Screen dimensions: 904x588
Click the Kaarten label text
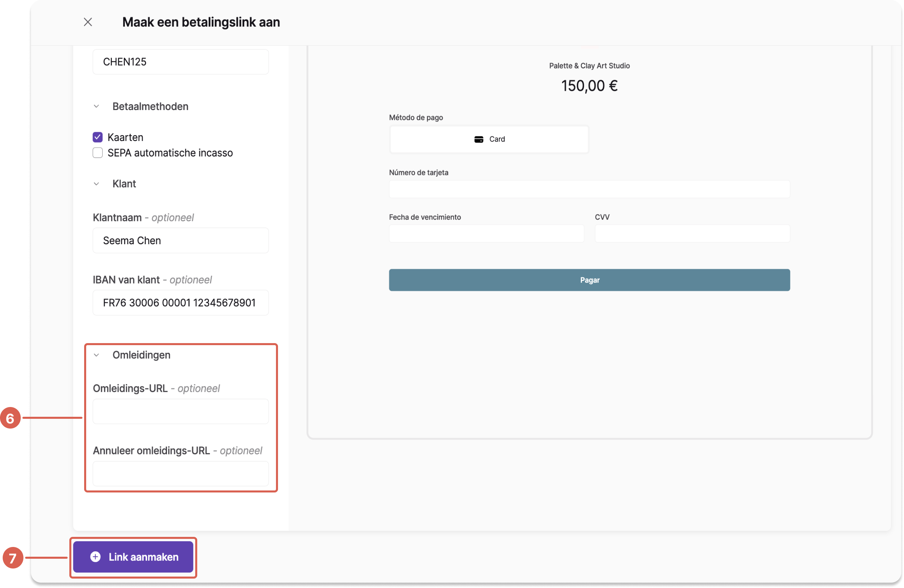click(125, 137)
